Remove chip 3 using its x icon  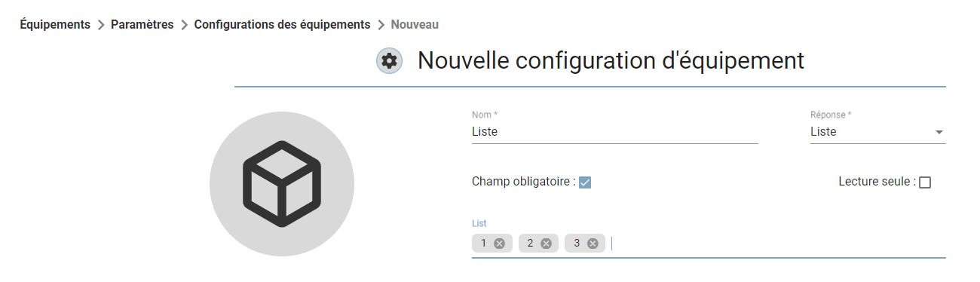(x=593, y=243)
